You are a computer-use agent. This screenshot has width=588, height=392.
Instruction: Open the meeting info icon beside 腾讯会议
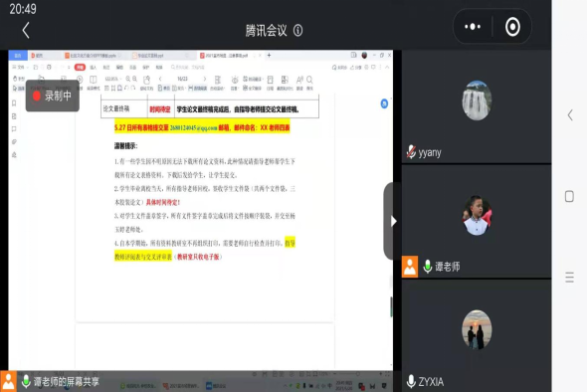point(298,31)
